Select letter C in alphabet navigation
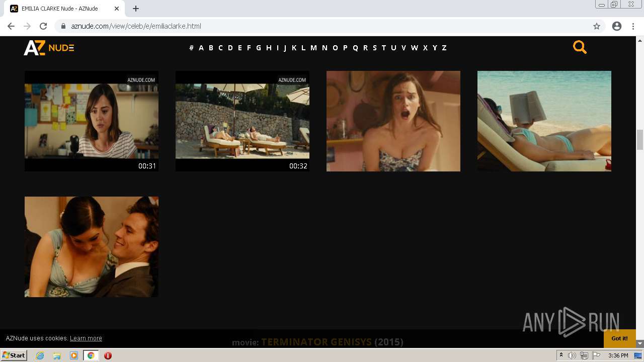 click(220, 48)
